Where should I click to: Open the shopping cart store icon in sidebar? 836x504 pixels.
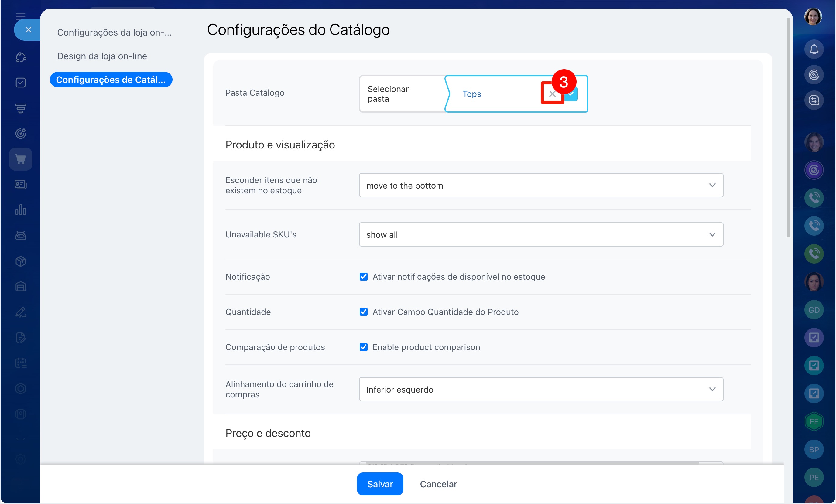(21, 159)
